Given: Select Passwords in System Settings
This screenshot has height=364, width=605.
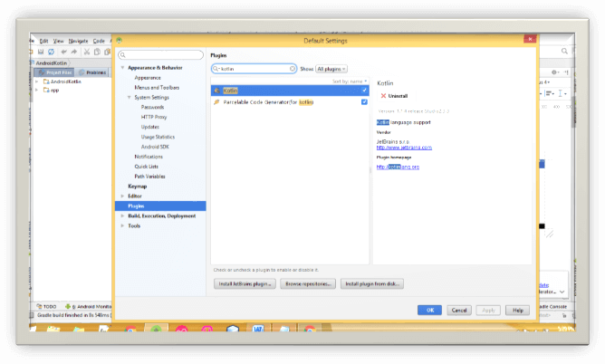Looking at the screenshot, I should [152, 108].
